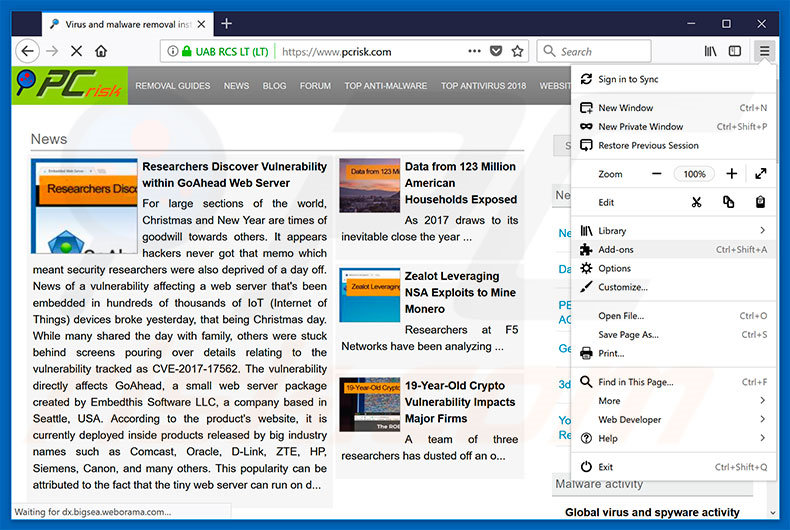This screenshot has height=530, width=790.
Task: Open a New Private Window
Action: coord(673,126)
